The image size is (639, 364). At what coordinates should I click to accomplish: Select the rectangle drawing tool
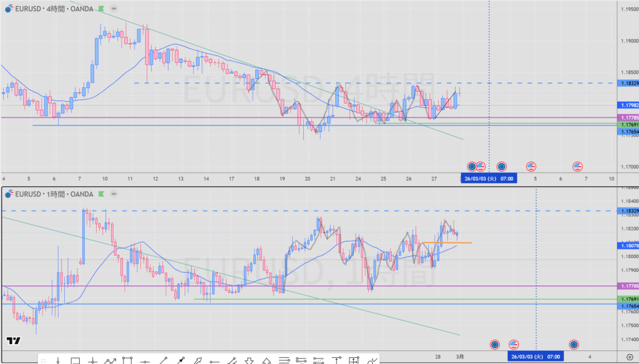[x=75, y=360]
